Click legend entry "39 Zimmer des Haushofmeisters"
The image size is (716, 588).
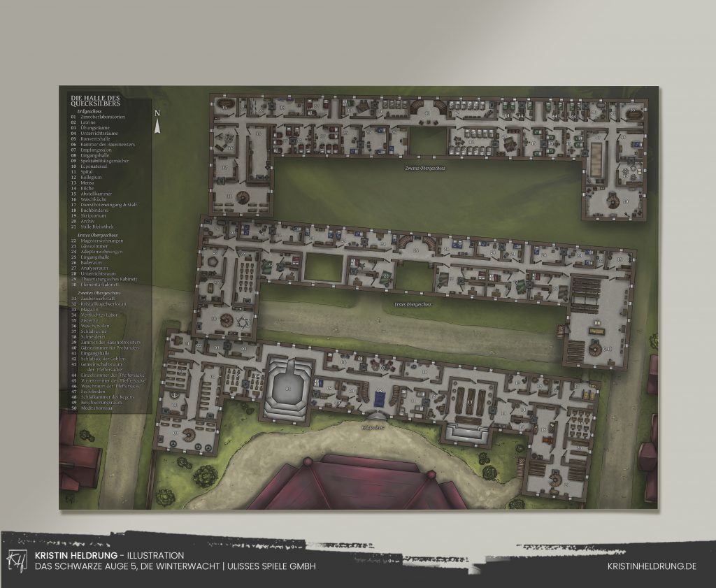(x=106, y=342)
